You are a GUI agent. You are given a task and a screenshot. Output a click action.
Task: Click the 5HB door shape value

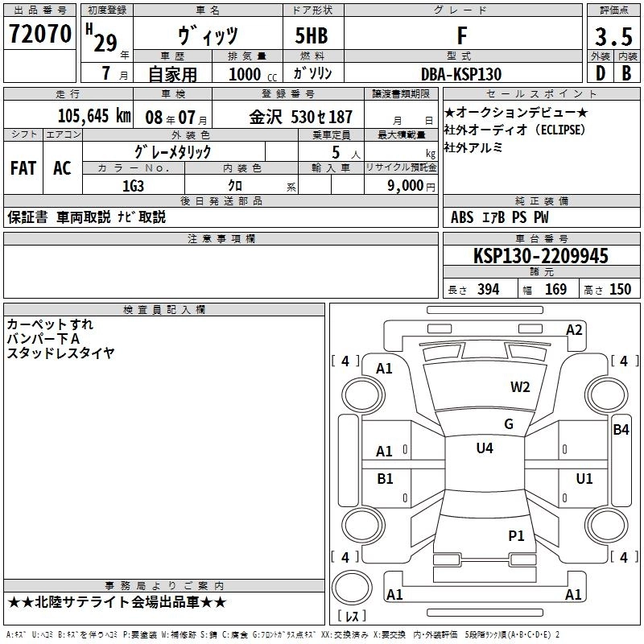[x=312, y=35]
